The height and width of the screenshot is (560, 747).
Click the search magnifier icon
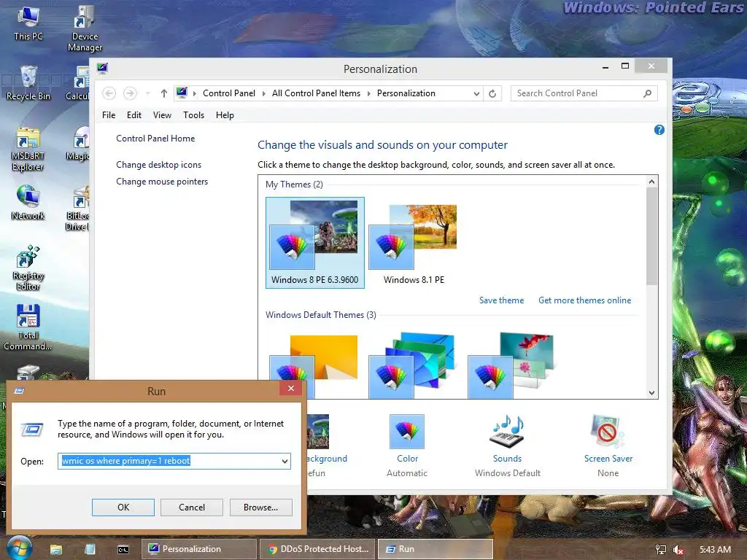[647, 93]
